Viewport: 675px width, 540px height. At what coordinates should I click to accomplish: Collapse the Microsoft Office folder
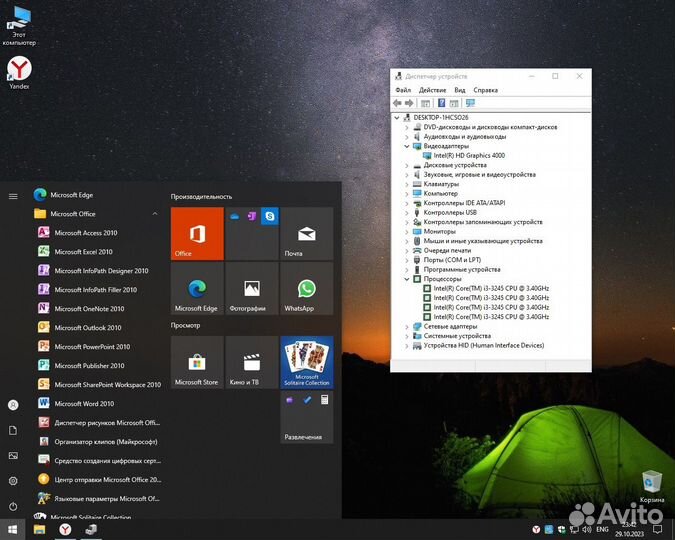pyautogui.click(x=155, y=214)
